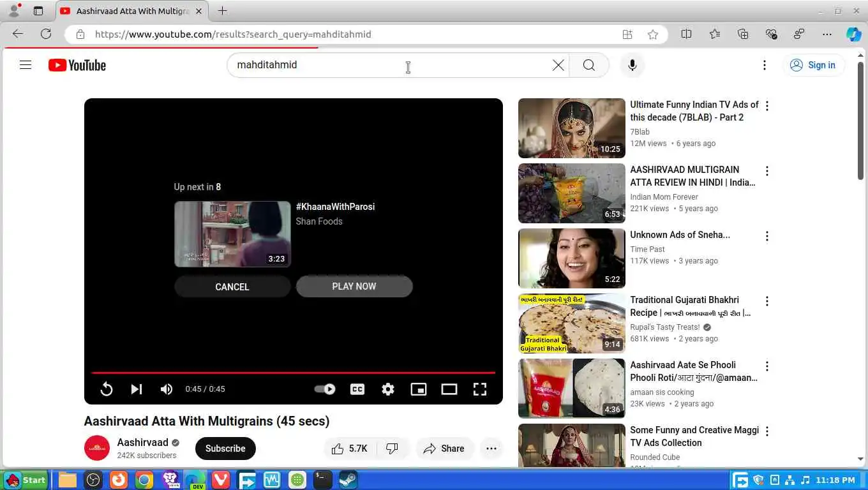Enable miniplayer mode
The image size is (868, 490).
[x=419, y=389]
